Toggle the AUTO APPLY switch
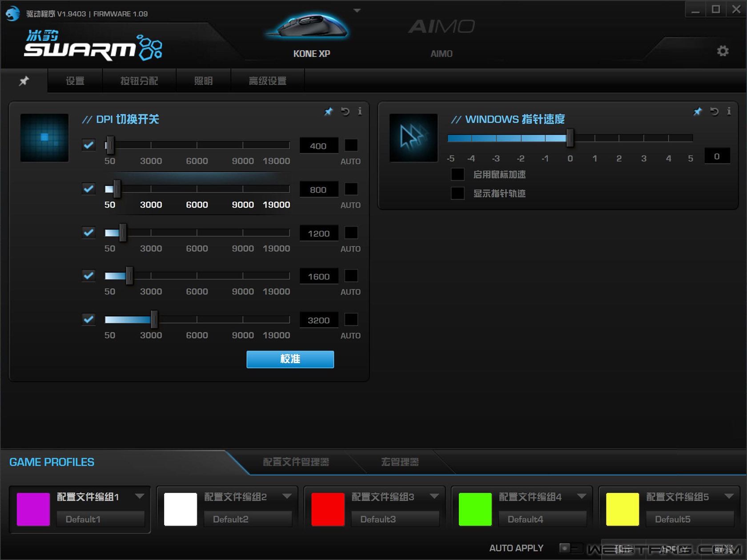747x560 pixels. 570,548
